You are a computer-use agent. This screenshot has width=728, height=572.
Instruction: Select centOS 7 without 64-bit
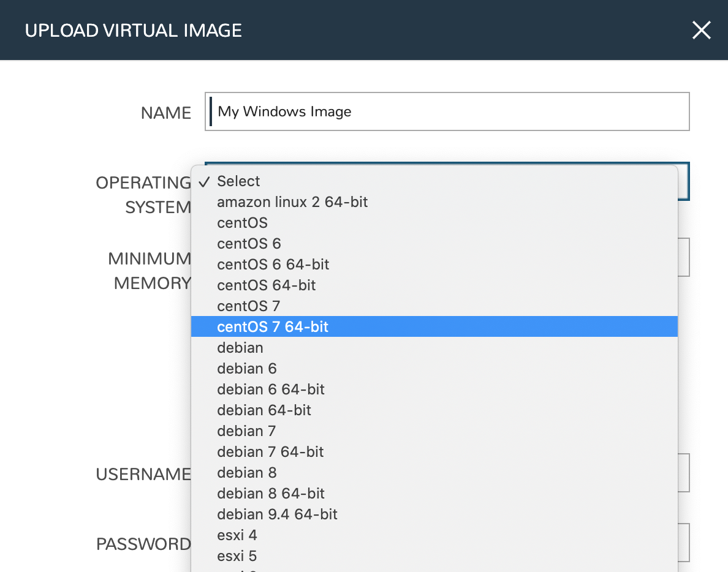pyautogui.click(x=249, y=306)
